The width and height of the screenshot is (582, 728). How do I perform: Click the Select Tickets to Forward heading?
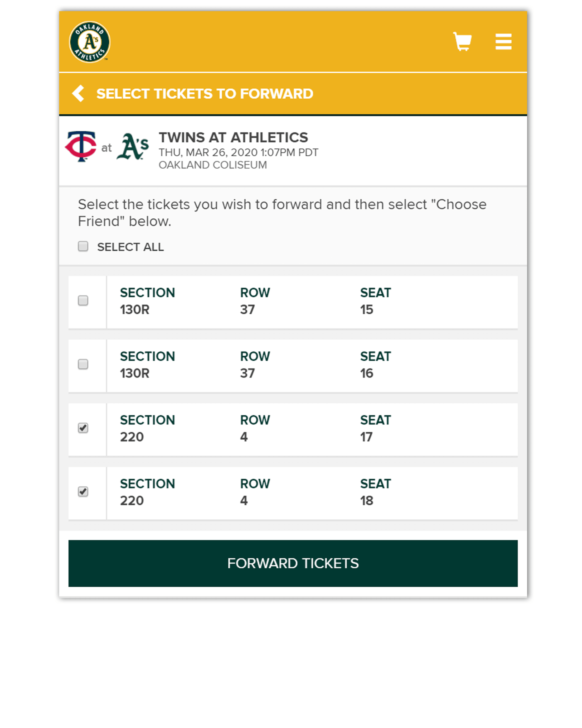(x=205, y=94)
